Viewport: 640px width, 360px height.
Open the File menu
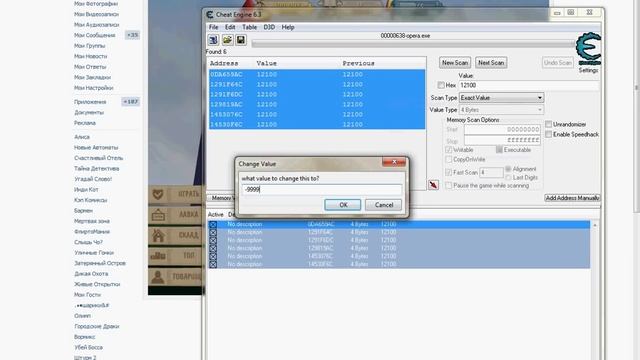(213, 27)
